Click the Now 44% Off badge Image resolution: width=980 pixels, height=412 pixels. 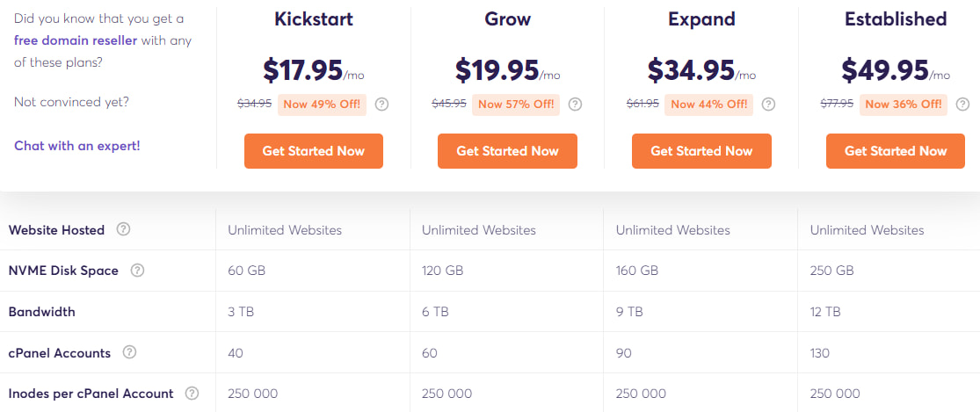coord(708,105)
